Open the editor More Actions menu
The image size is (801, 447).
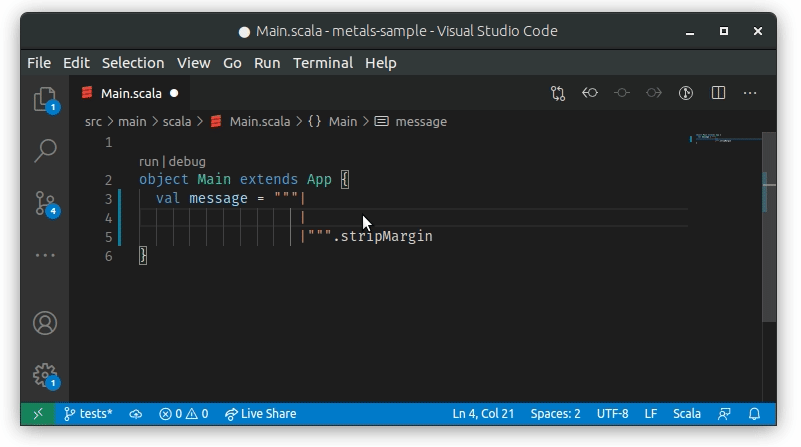click(750, 93)
